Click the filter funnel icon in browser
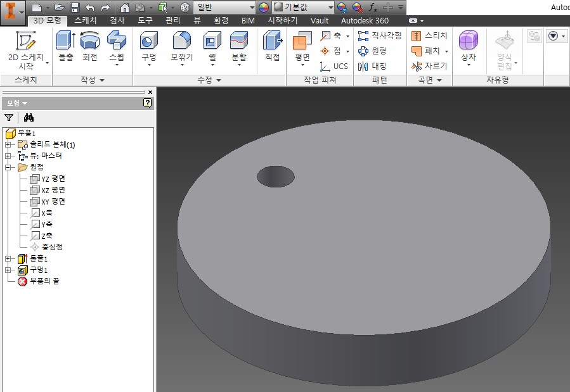The width and height of the screenshot is (570, 392). point(9,117)
